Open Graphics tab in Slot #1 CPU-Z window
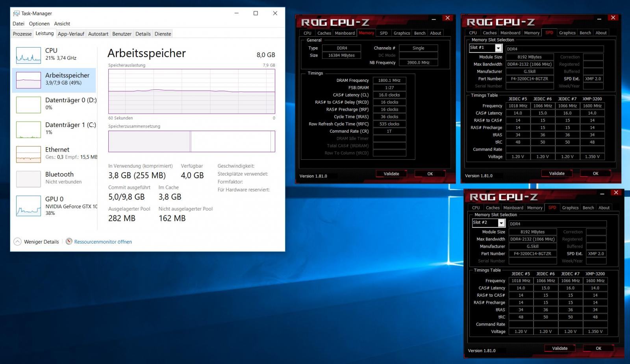 567,33
